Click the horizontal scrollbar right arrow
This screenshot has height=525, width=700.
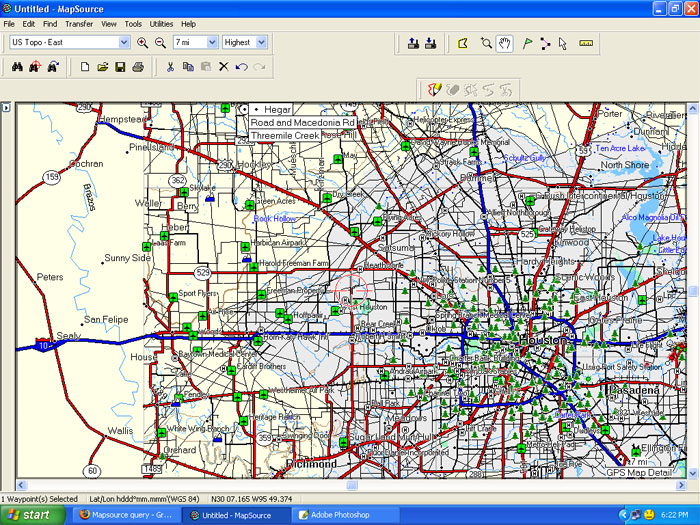click(681, 485)
